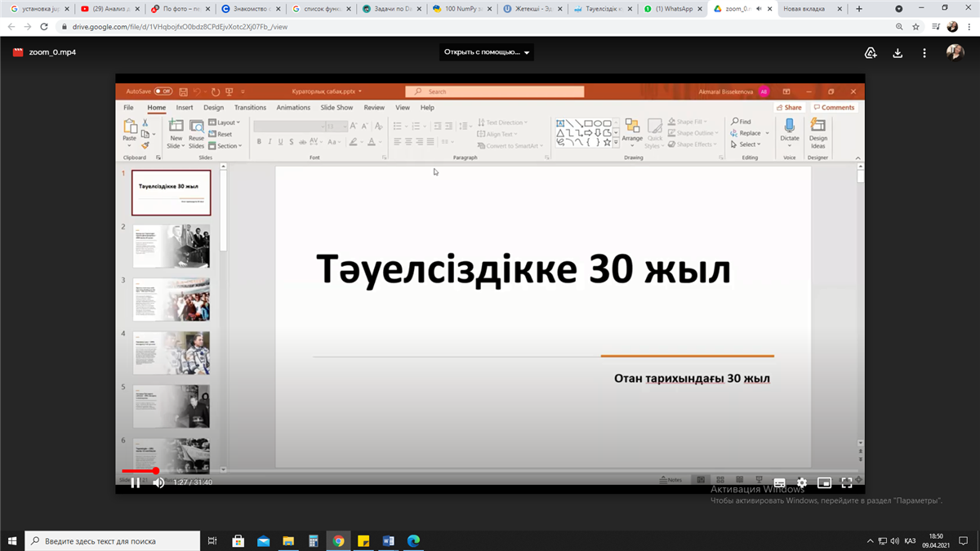This screenshot has height=551, width=980.
Task: Open the "Открыть с помощью" dropdown
Action: tap(487, 52)
